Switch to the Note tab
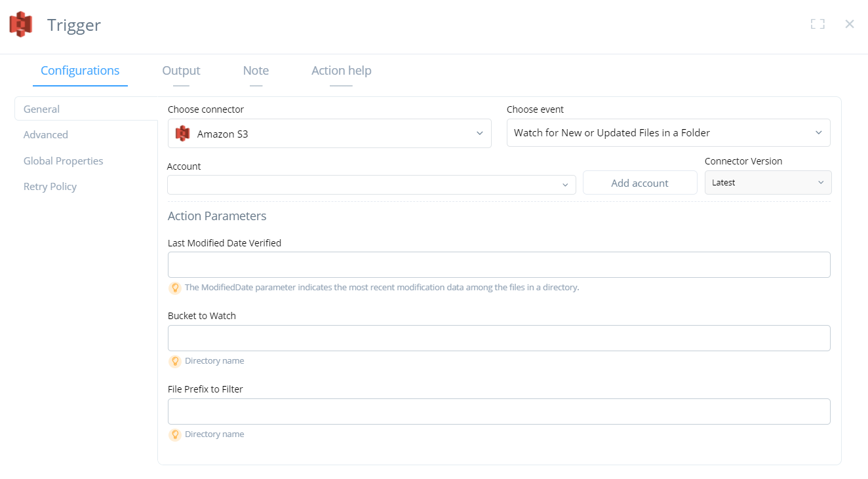Viewport: 868px width, 479px height. (255, 70)
